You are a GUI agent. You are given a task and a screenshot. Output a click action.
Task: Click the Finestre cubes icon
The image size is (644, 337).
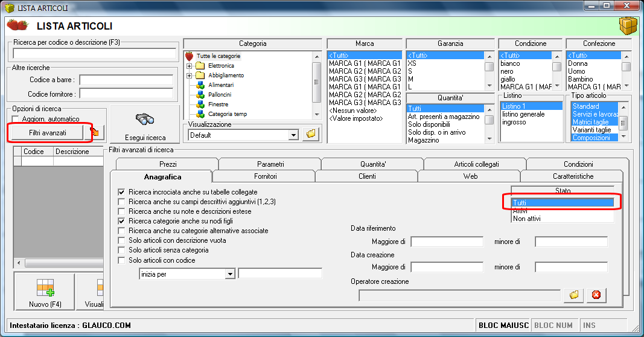tap(200, 104)
